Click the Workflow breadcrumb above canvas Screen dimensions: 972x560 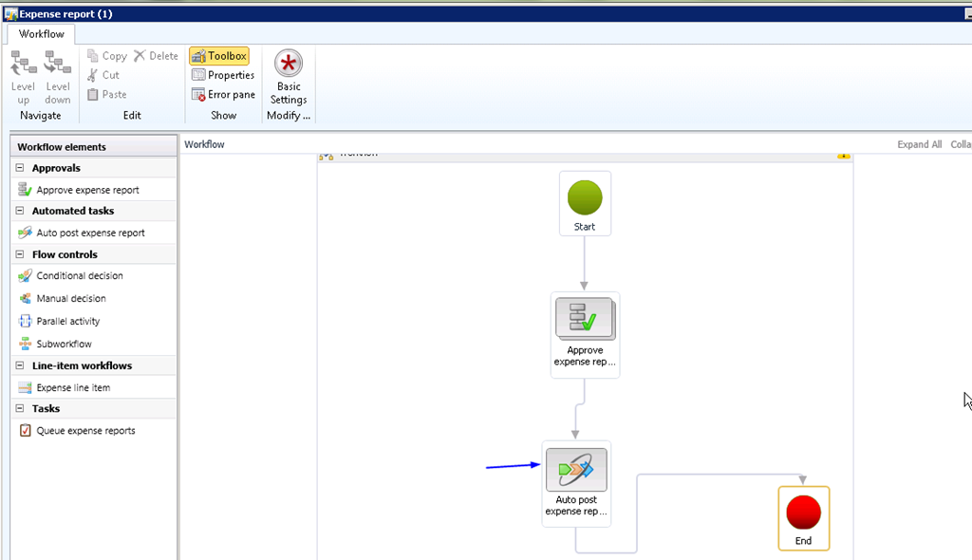tap(204, 144)
